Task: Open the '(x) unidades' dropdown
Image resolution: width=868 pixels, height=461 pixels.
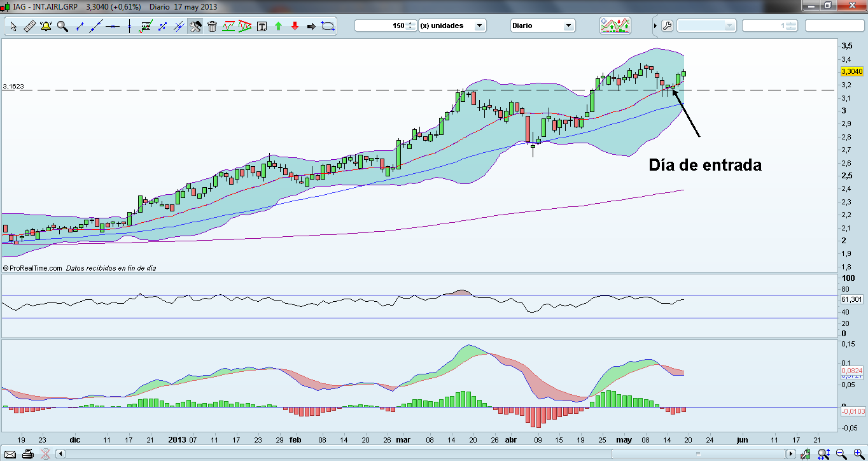Action: (x=452, y=25)
